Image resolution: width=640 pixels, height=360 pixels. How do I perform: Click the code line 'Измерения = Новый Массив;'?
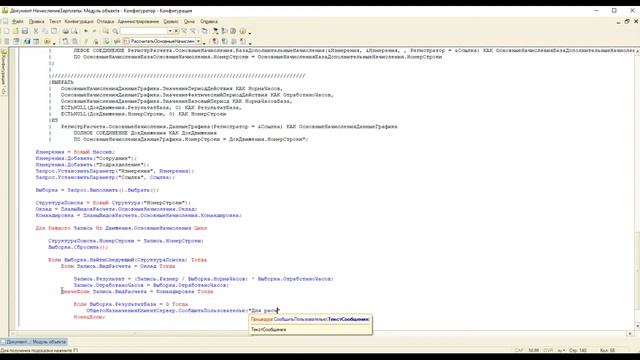75,152
